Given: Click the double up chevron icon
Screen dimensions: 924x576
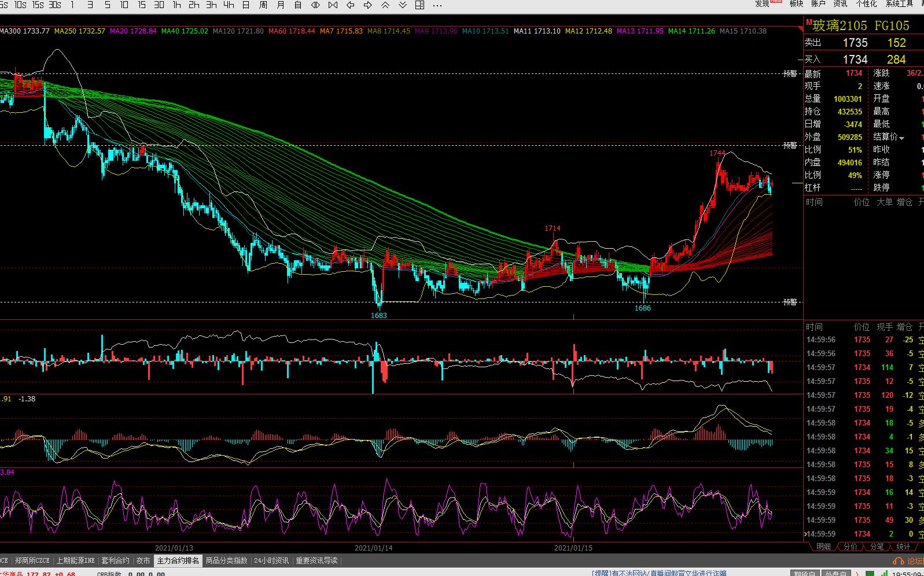Looking at the screenshot, I should pos(385,5).
